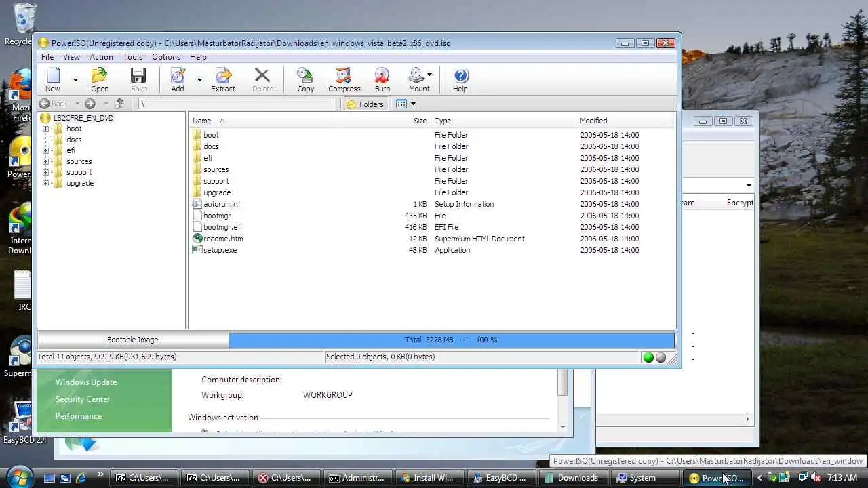Click the Save floppy disk icon

pos(138,76)
